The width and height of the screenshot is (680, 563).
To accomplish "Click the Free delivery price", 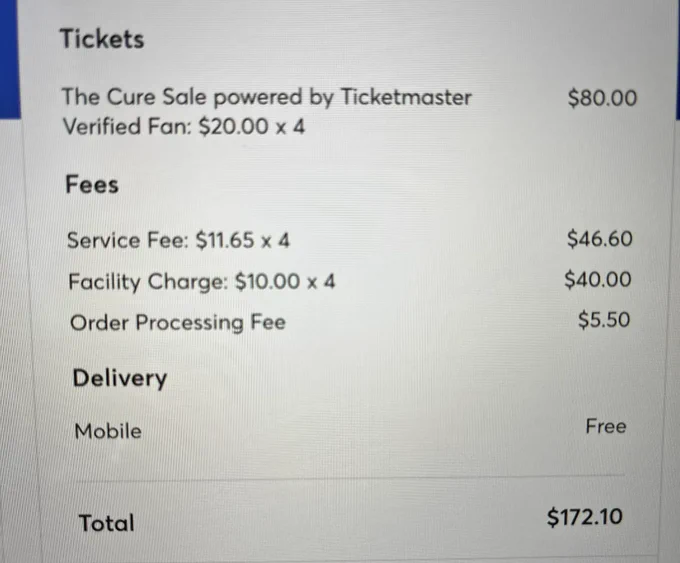I will pyautogui.click(x=606, y=426).
